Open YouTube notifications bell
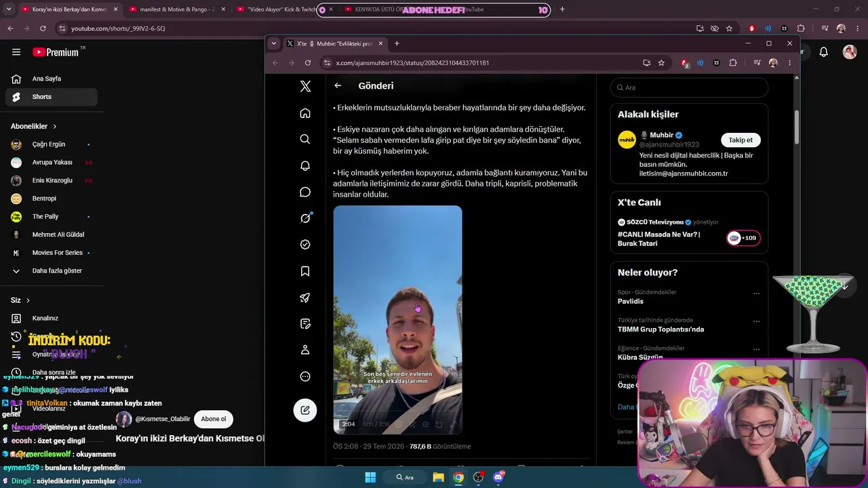 point(823,52)
